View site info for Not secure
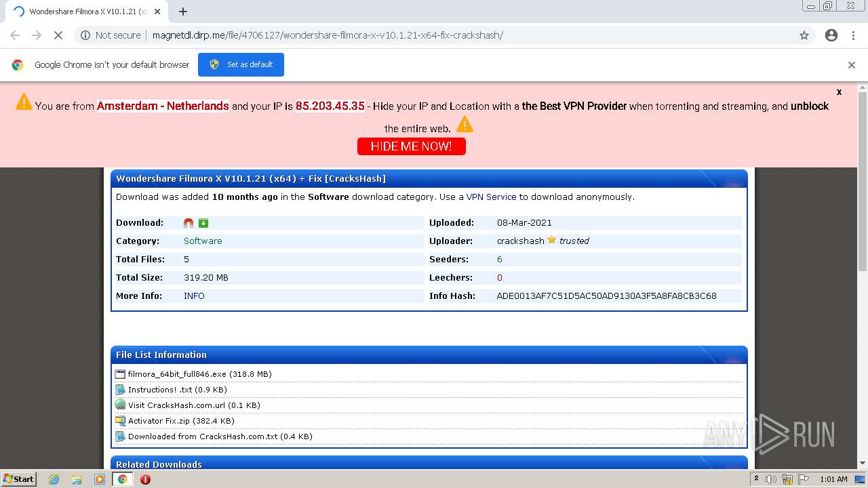 111,35
